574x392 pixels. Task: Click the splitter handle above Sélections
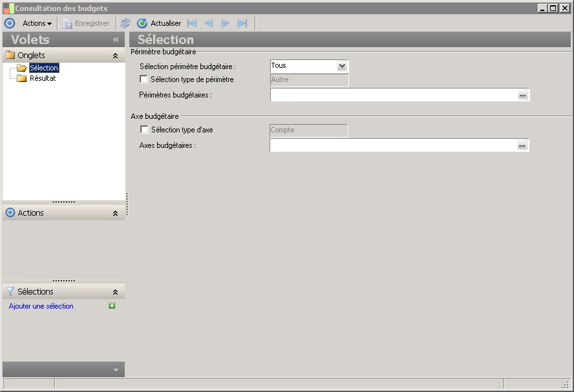pos(64,281)
